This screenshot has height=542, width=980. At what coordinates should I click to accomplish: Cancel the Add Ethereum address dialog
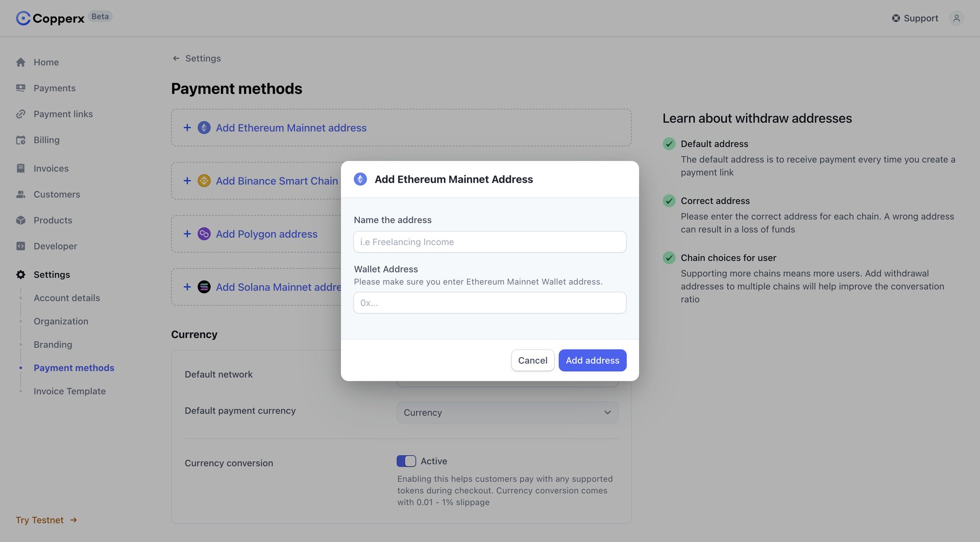pyautogui.click(x=532, y=360)
